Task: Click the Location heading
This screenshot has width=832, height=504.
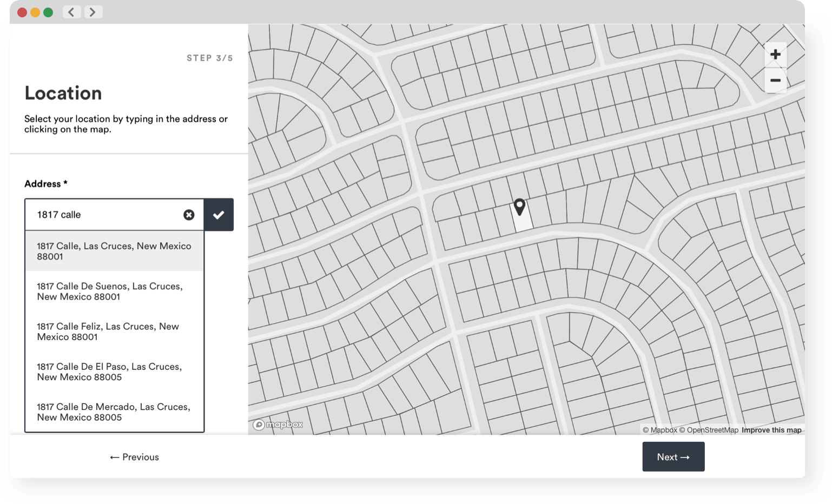Action: (63, 93)
